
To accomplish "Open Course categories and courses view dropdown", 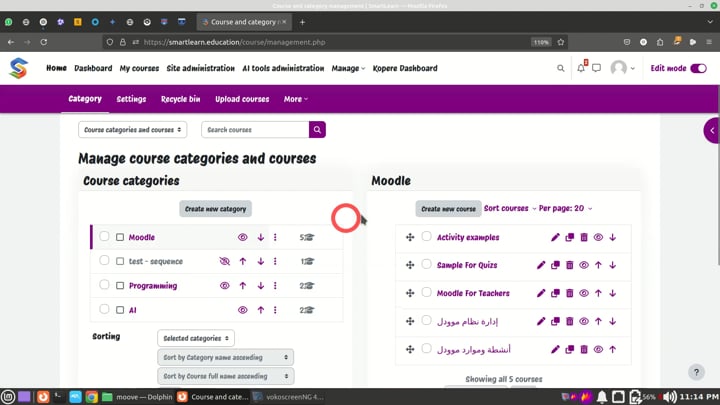I will [x=132, y=129].
